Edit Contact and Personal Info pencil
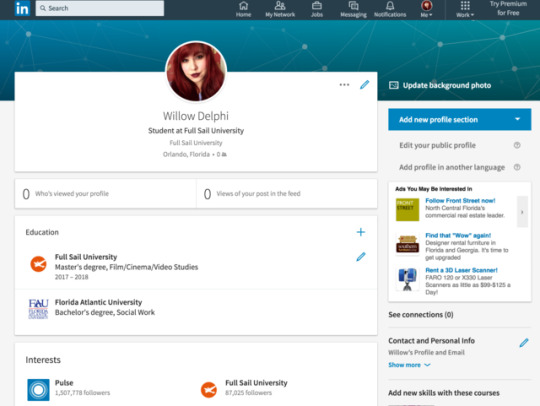The image size is (540, 406). point(524,343)
